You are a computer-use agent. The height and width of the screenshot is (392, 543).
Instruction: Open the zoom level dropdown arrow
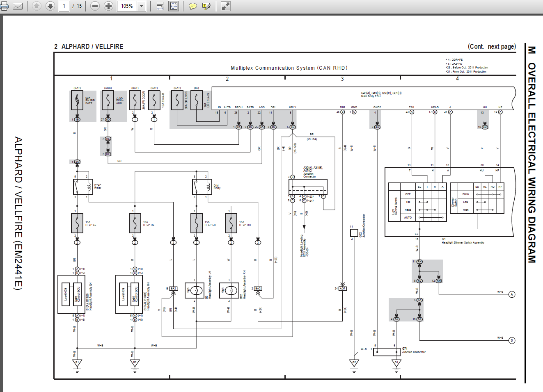[142, 6]
